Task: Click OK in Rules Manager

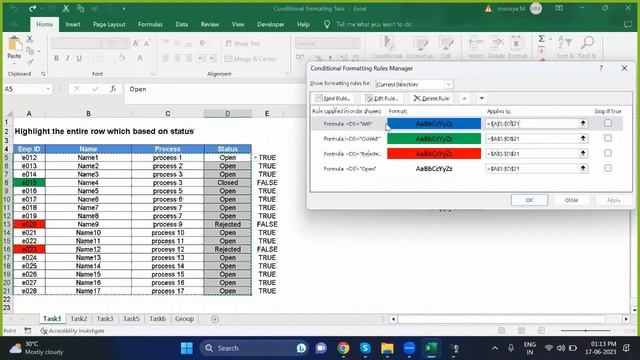Action: (x=529, y=200)
